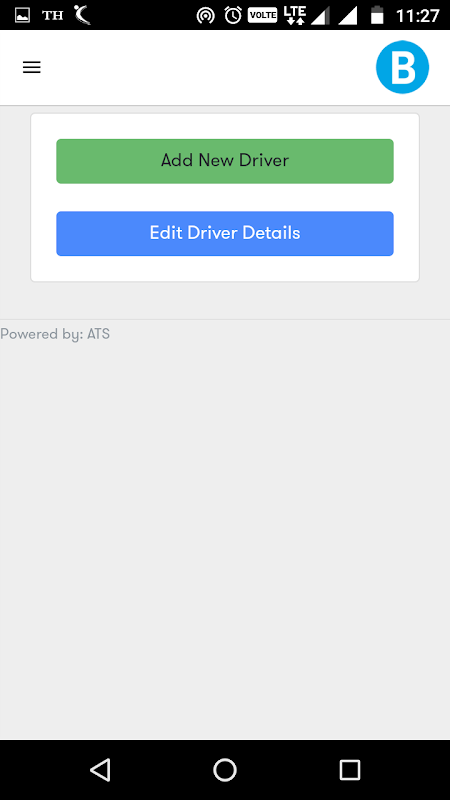
Task: Tap the VoLTE indicator in status bar
Action: pos(262,16)
